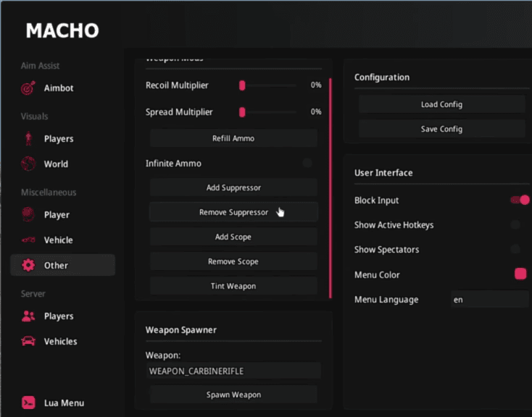Open the Menu Language dropdown

tap(489, 300)
